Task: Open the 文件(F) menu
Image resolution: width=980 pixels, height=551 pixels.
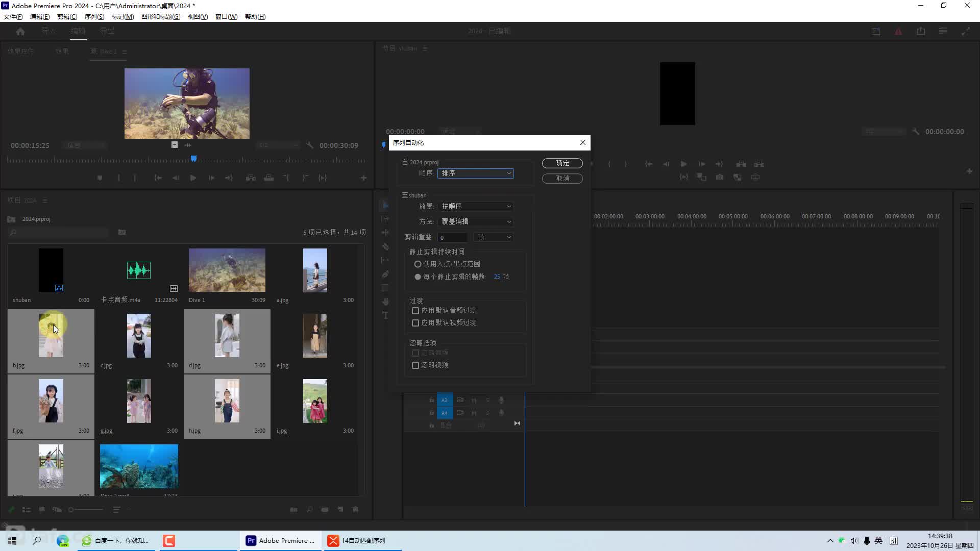Action: point(13,16)
